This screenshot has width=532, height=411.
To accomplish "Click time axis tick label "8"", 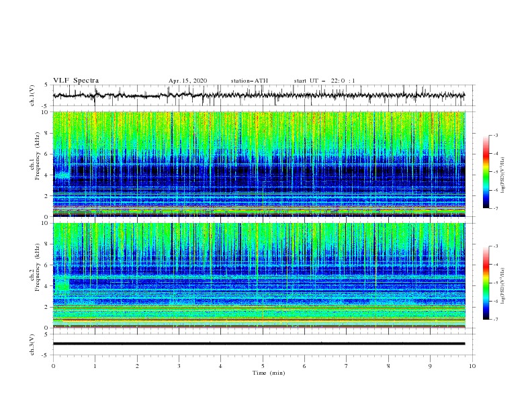I will (388, 366).
